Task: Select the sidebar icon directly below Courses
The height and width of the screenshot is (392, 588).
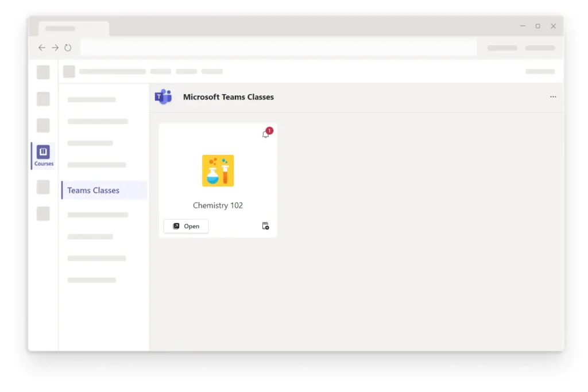Action: click(x=43, y=187)
